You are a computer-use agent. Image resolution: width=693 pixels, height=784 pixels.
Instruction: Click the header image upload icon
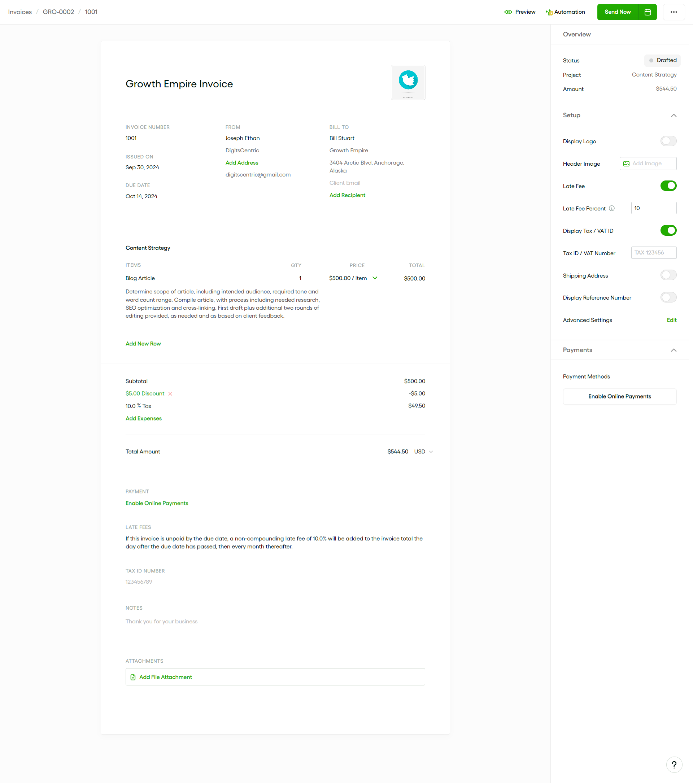[x=626, y=164]
